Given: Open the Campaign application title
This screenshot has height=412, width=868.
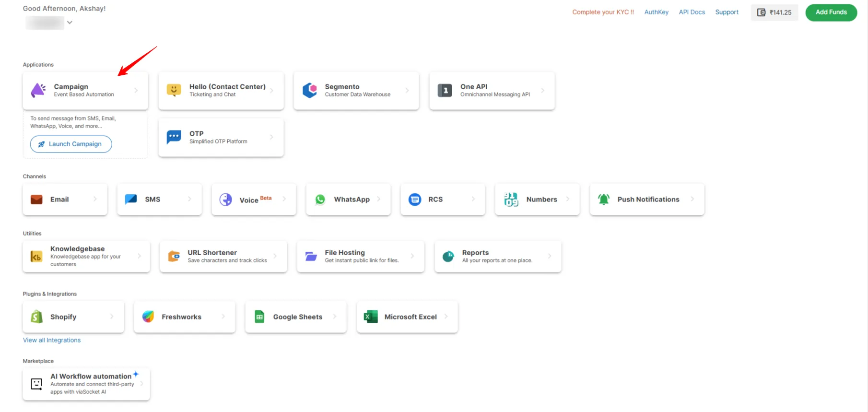Looking at the screenshot, I should [71, 87].
